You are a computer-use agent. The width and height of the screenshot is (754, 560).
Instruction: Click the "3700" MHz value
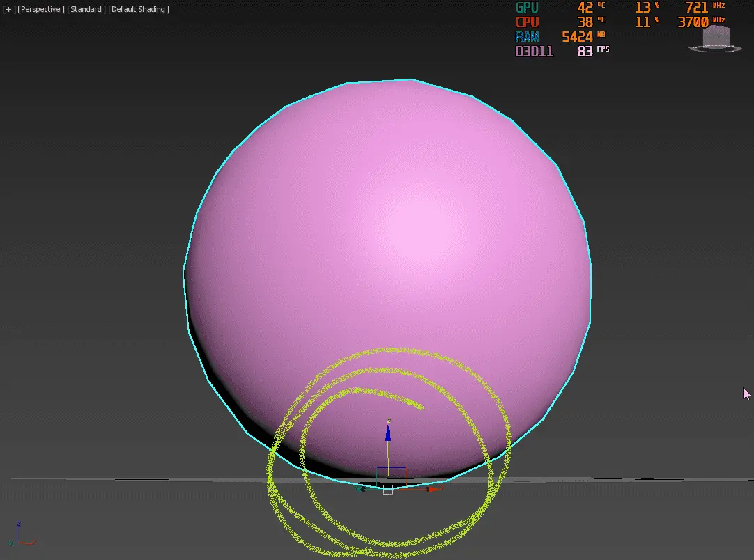[x=693, y=22]
